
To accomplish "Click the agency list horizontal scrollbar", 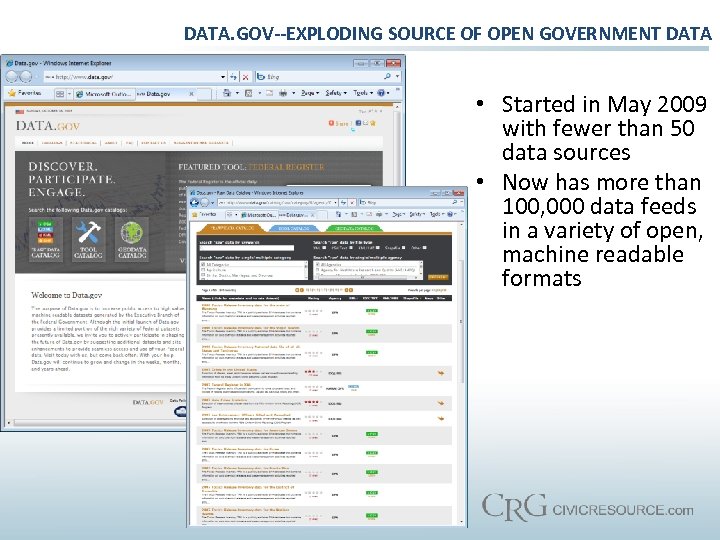I will [366, 278].
